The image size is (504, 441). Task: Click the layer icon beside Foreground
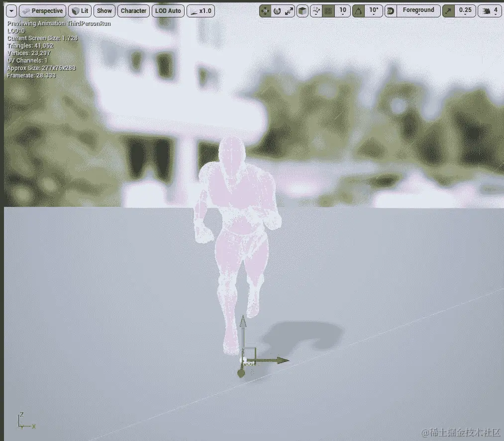pos(391,11)
